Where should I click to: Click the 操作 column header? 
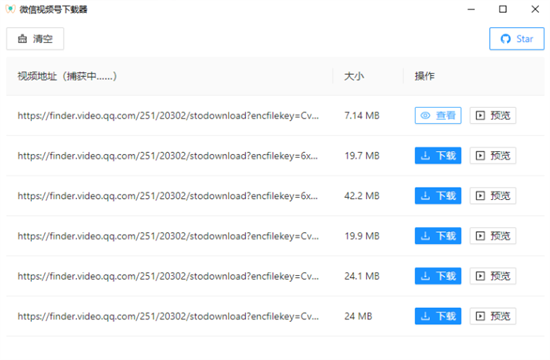[424, 76]
